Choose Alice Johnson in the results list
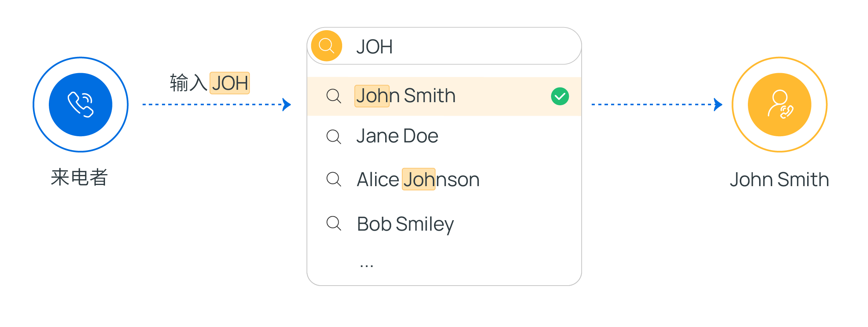 click(418, 180)
